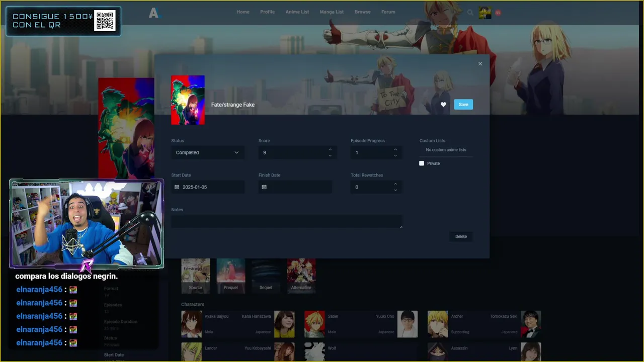Delete the list entry
The image size is (644, 362).
click(461, 236)
